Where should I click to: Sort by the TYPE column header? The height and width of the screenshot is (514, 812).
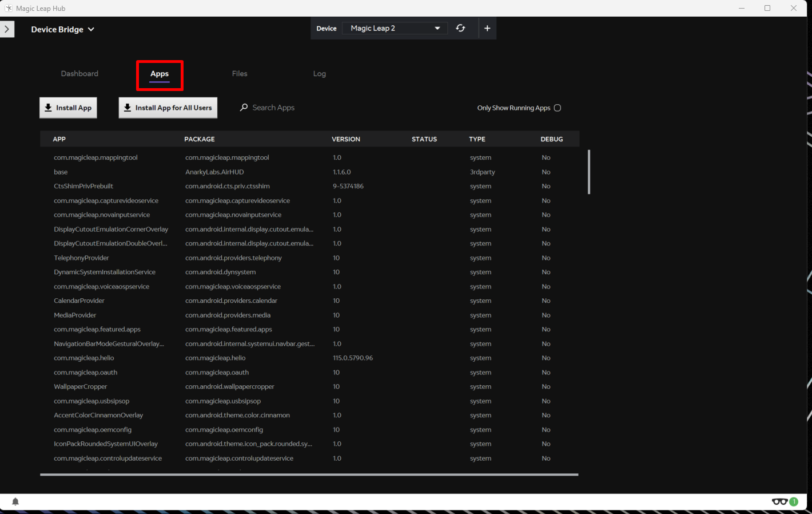pyautogui.click(x=477, y=139)
